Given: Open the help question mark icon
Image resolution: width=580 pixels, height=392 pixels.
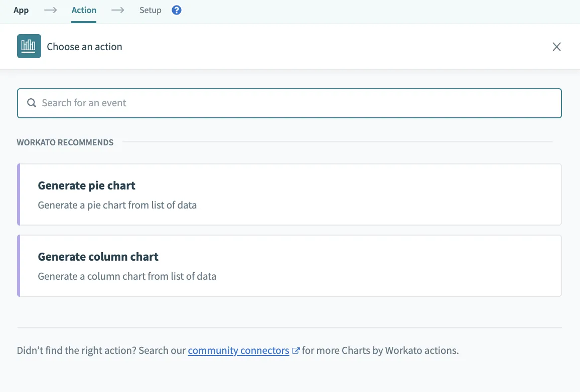Looking at the screenshot, I should (176, 10).
